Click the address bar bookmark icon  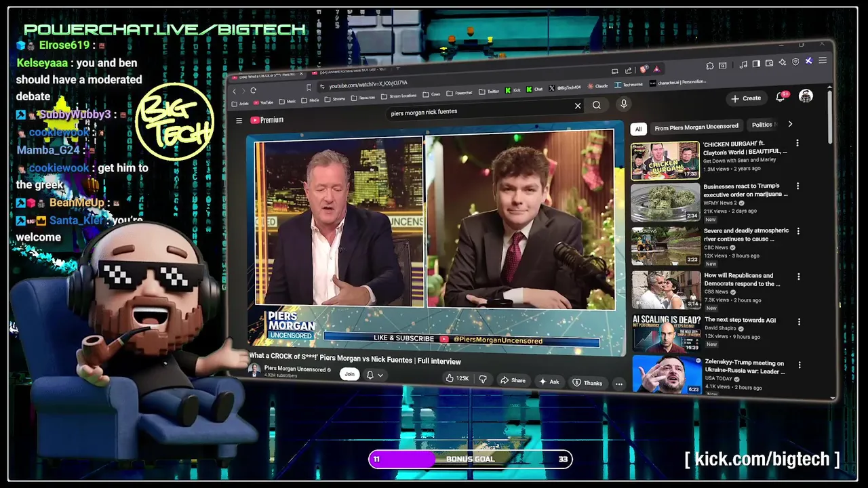(x=309, y=87)
